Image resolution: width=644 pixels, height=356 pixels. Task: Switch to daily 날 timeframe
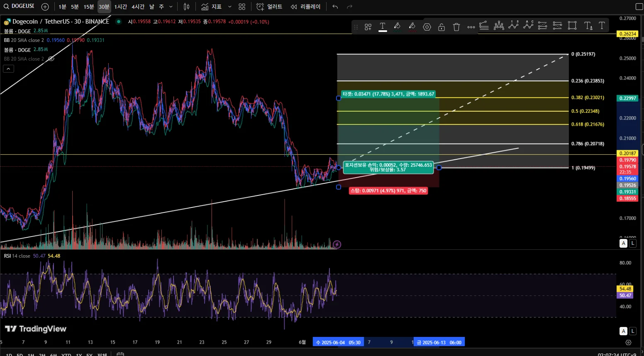(x=152, y=7)
